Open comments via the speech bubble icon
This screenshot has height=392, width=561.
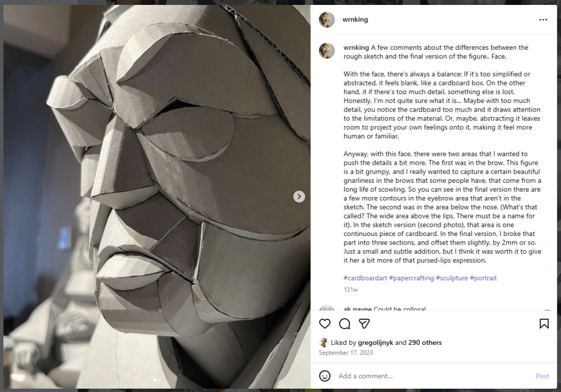tap(345, 324)
